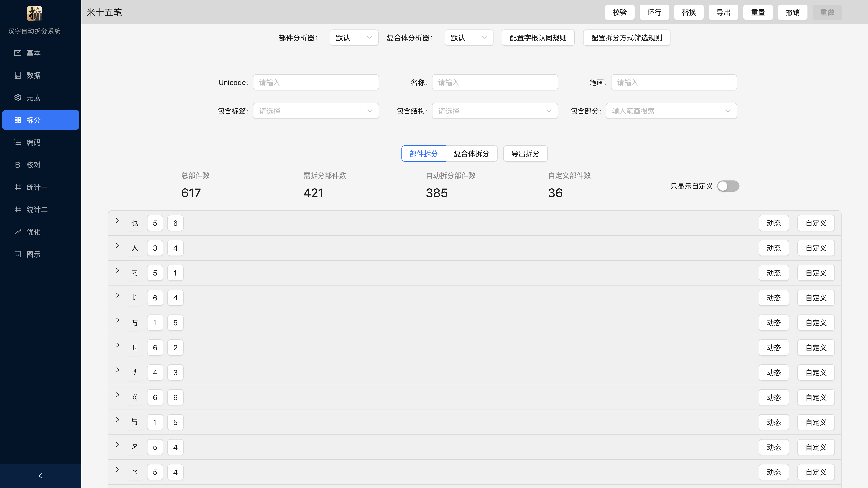Viewport: 868px width, 488px height.
Task: Open 校对 page with bold B icon
Action: point(18,165)
